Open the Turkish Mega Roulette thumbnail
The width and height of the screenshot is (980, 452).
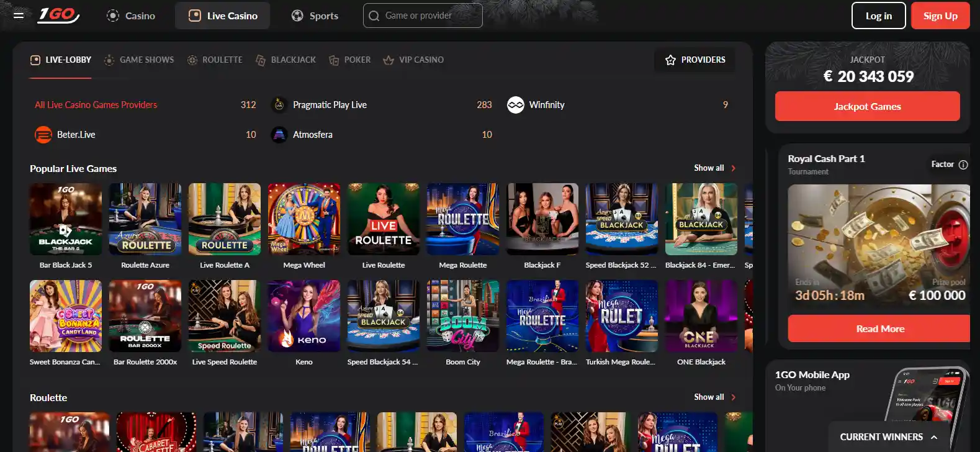click(x=622, y=316)
